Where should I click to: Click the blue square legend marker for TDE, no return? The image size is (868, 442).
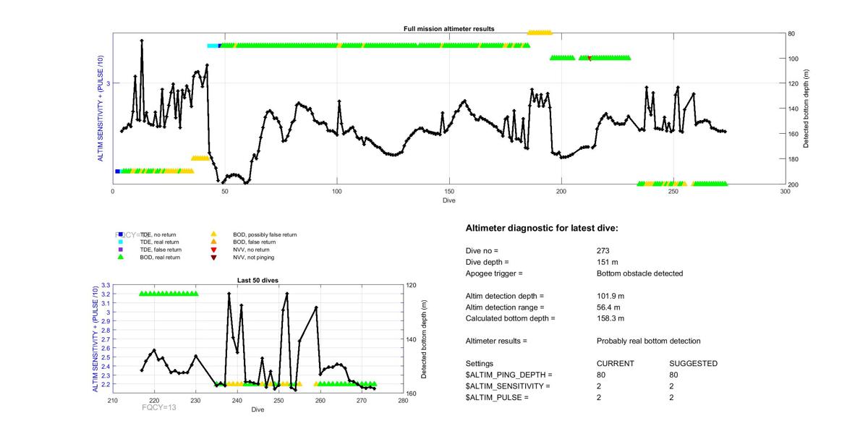tap(119, 234)
